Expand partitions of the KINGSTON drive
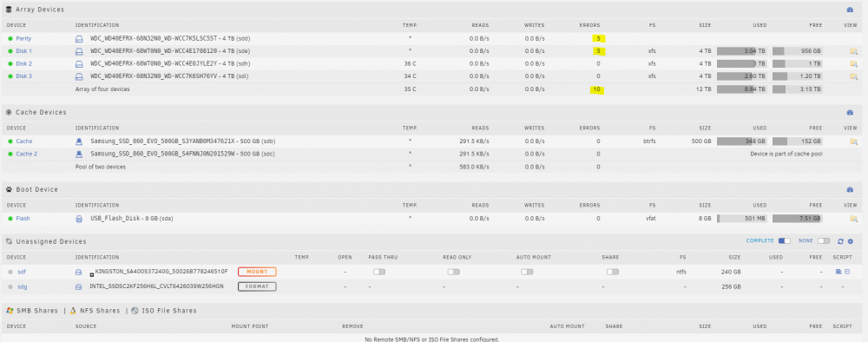The height and width of the screenshot is (342, 868). point(93,274)
